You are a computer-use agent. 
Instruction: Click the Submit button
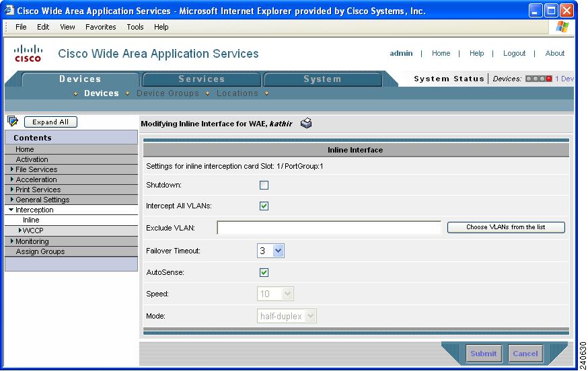(x=484, y=354)
